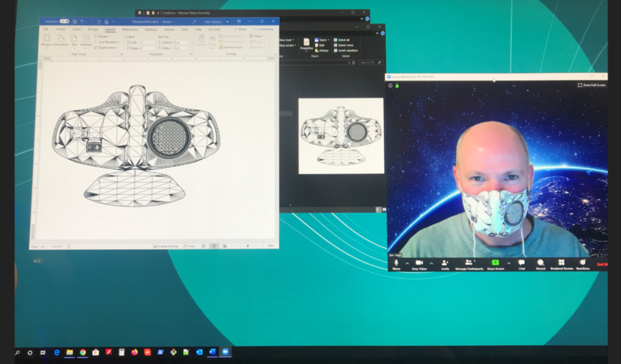Open audio options arrow next to Mute
The height and width of the screenshot is (364, 621).
407,263
